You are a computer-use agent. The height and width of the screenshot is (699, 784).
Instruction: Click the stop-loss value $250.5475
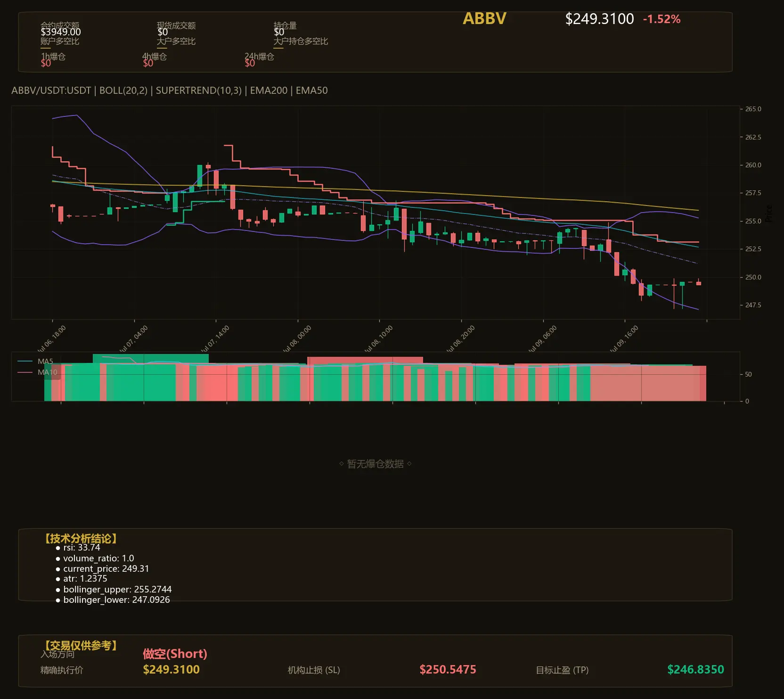click(x=448, y=669)
